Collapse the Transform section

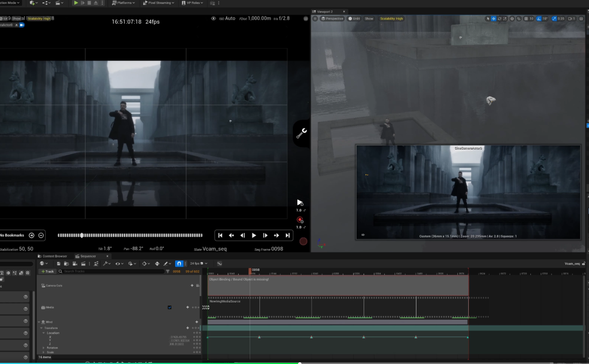[41, 328]
